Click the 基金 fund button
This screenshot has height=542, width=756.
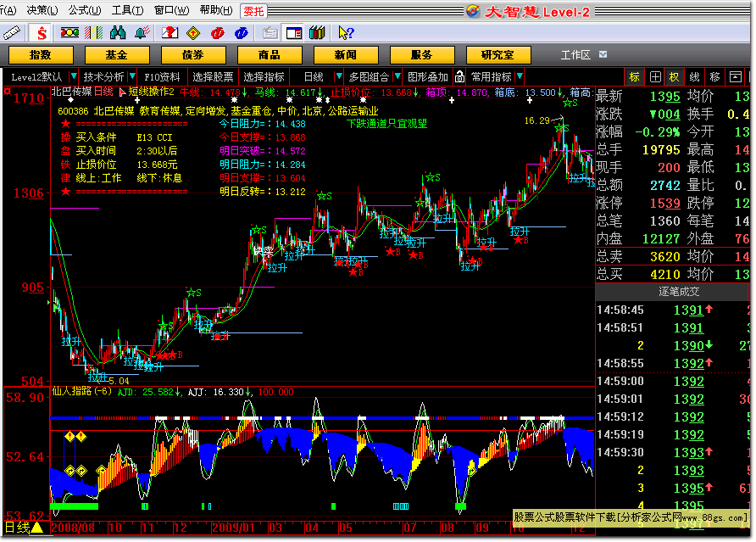pyautogui.click(x=117, y=54)
